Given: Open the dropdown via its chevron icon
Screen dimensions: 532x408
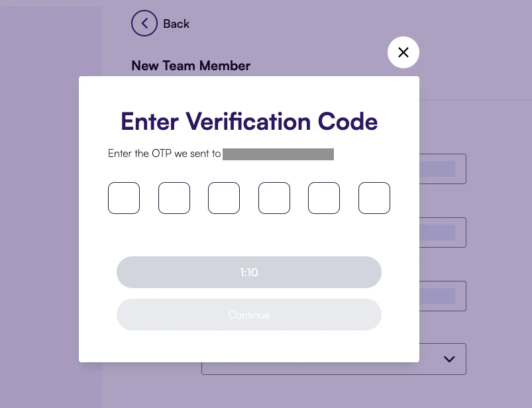Looking at the screenshot, I should point(449,358).
